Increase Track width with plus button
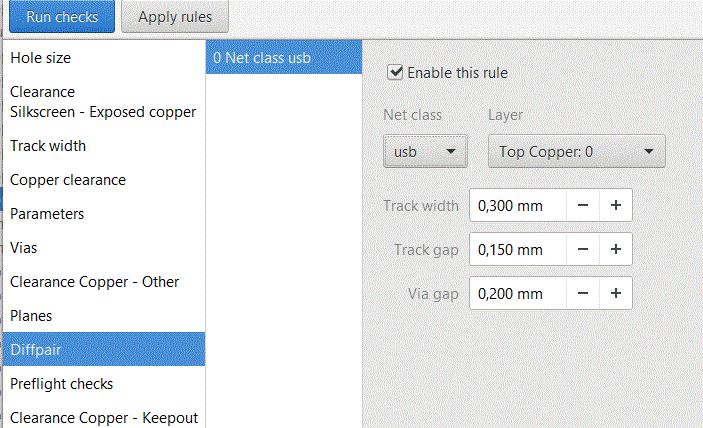Screen dimensions: 703x428 click(616, 206)
